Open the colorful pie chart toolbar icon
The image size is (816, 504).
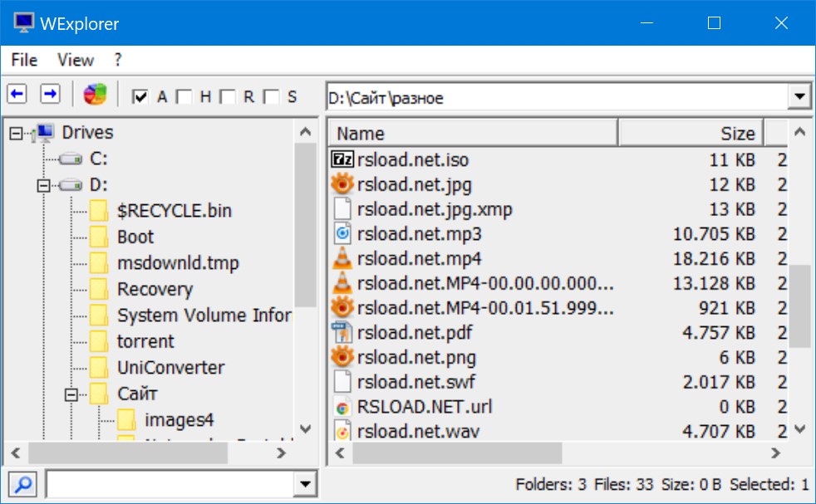point(95,94)
